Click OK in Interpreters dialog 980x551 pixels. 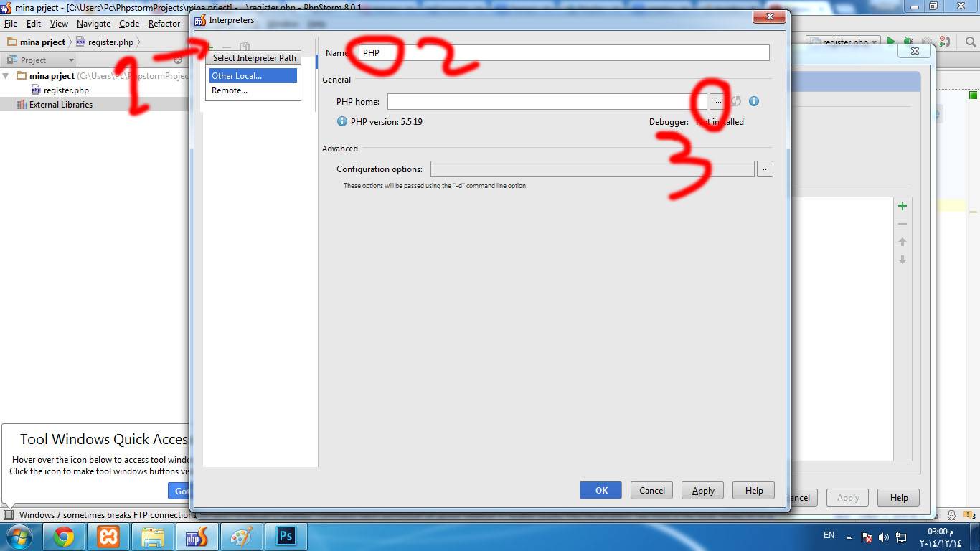click(x=601, y=490)
